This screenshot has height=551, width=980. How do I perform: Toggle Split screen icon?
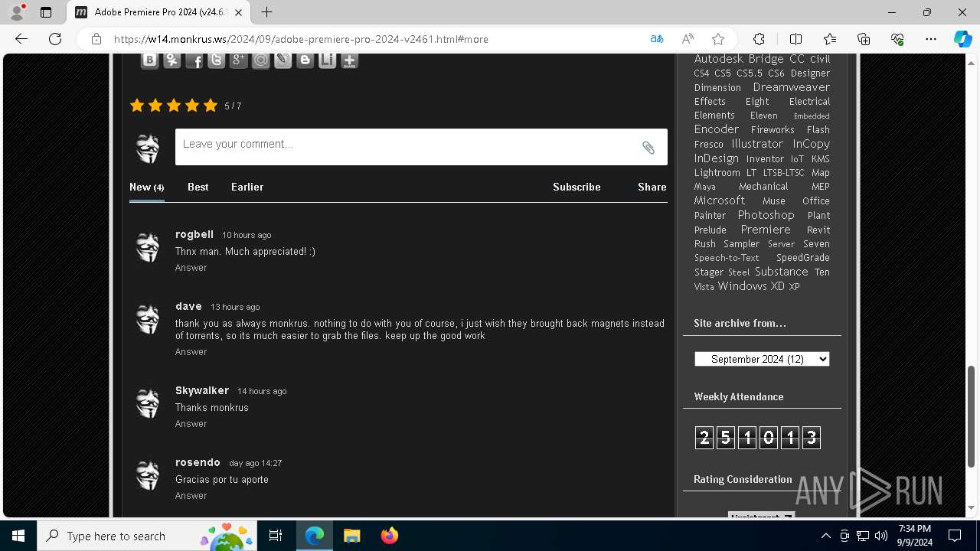click(x=795, y=39)
